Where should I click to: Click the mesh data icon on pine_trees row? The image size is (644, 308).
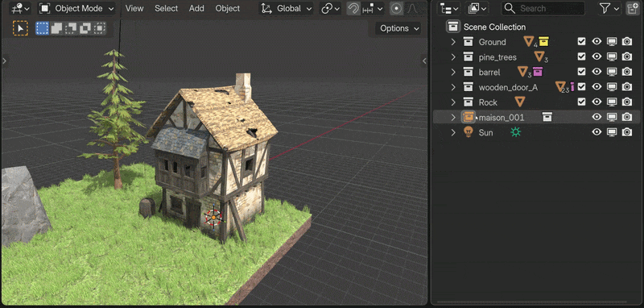539,56
